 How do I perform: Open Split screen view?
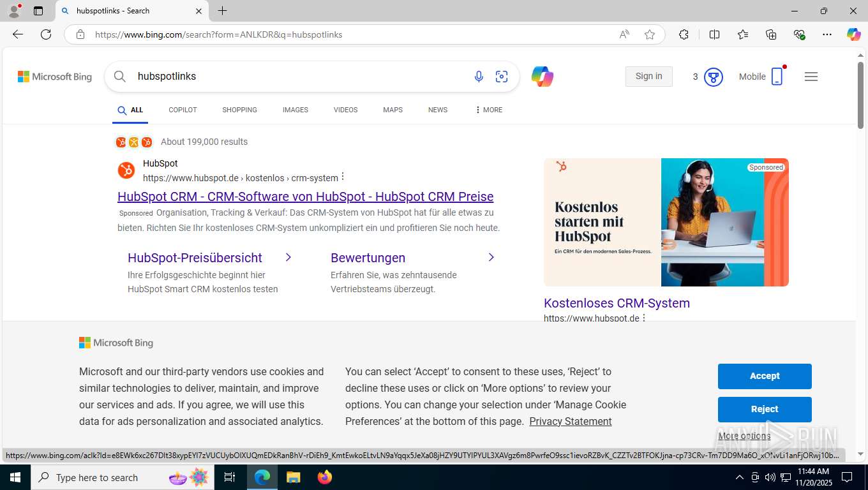[714, 34]
